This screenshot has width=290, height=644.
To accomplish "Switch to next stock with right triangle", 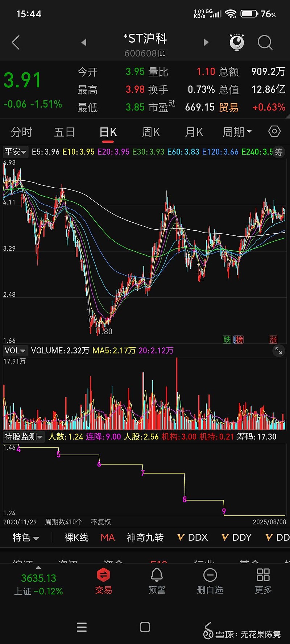I will click(x=206, y=42).
